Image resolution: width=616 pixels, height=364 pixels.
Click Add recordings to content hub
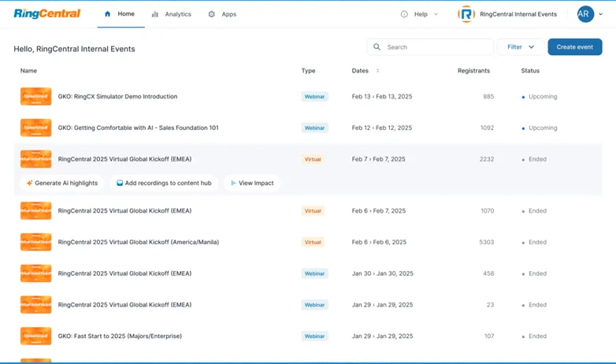[162, 183]
